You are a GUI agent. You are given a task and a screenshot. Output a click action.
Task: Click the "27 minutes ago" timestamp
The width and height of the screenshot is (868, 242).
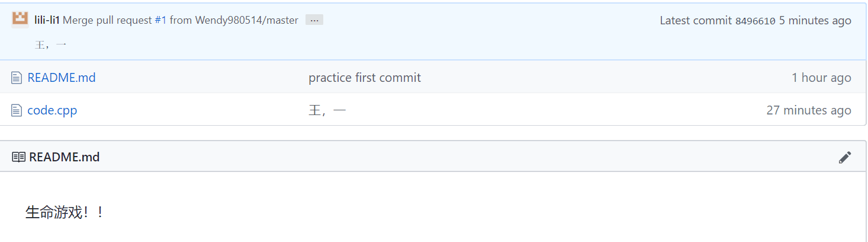tap(809, 110)
